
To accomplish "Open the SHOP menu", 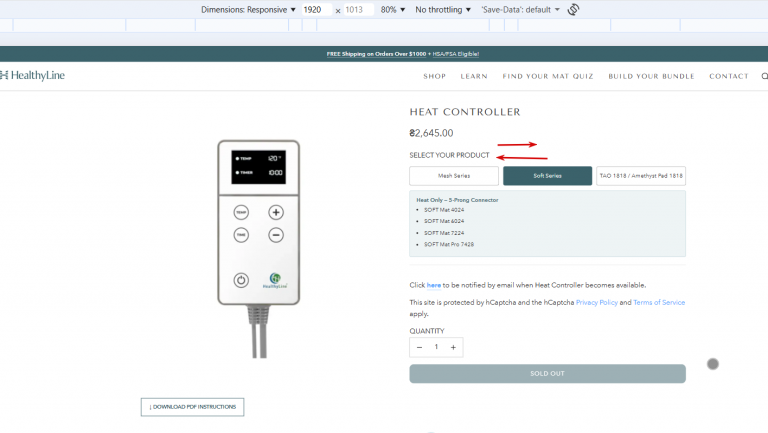I will tap(434, 76).
